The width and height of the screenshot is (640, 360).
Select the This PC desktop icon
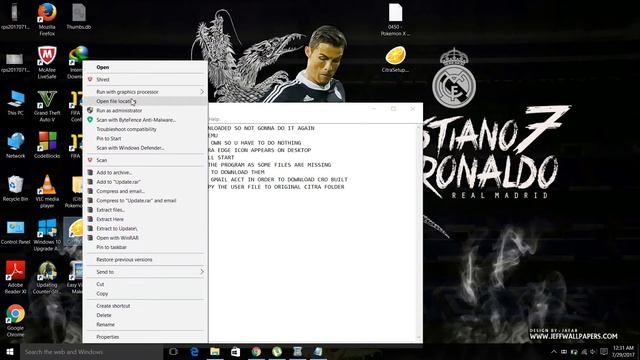(x=16, y=103)
